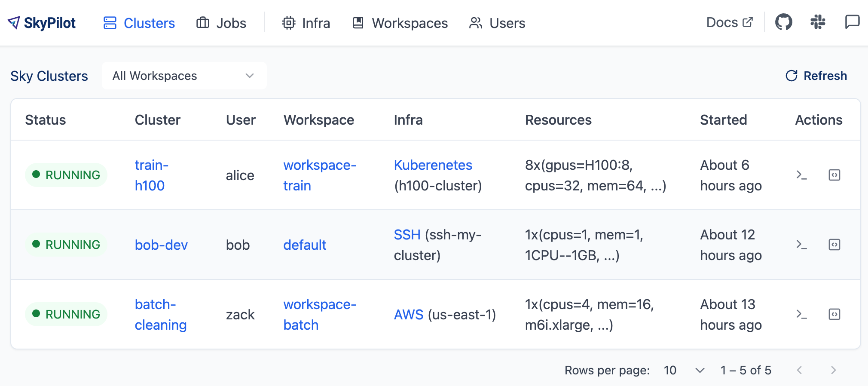Open terminal icon for batch-cleaning cluster
This screenshot has width=868, height=386.
801,314
